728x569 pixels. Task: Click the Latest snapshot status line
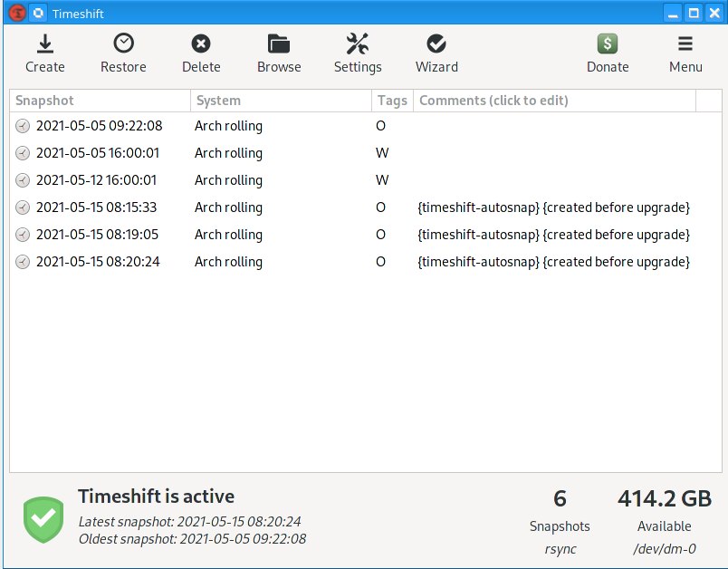point(189,522)
